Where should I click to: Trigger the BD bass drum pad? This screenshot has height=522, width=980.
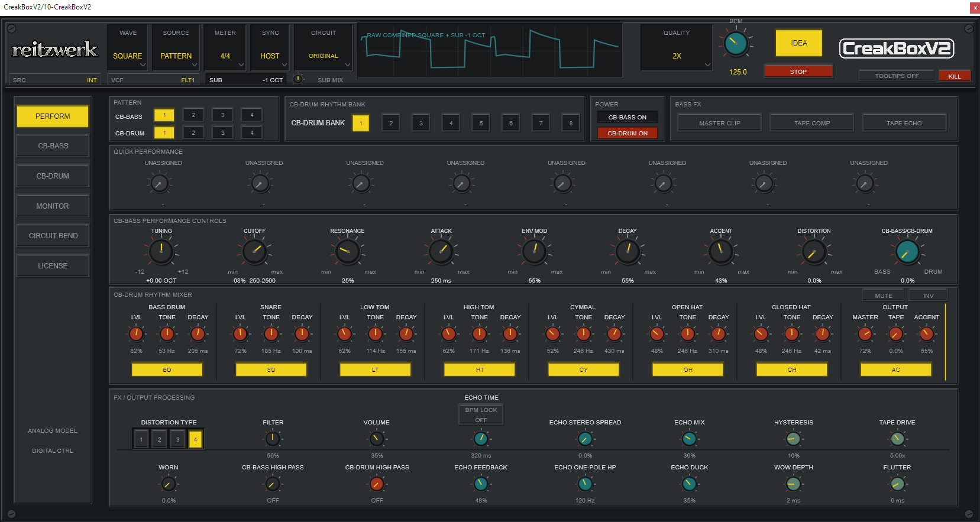(x=167, y=369)
